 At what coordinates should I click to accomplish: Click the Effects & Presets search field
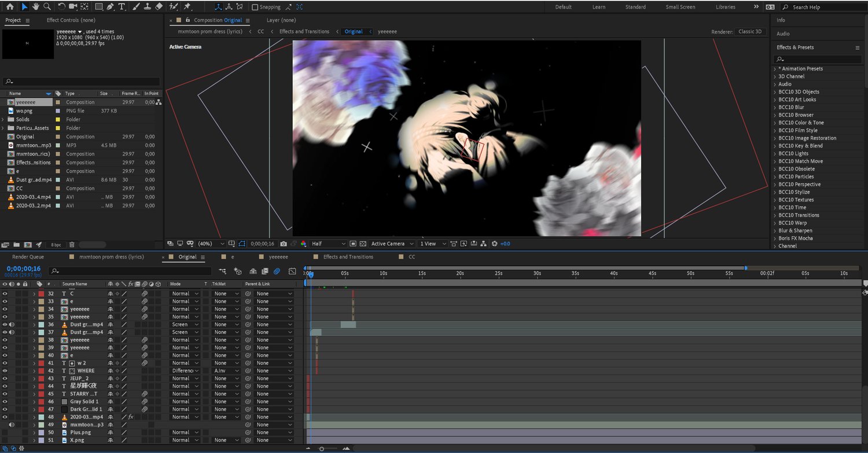coord(818,59)
